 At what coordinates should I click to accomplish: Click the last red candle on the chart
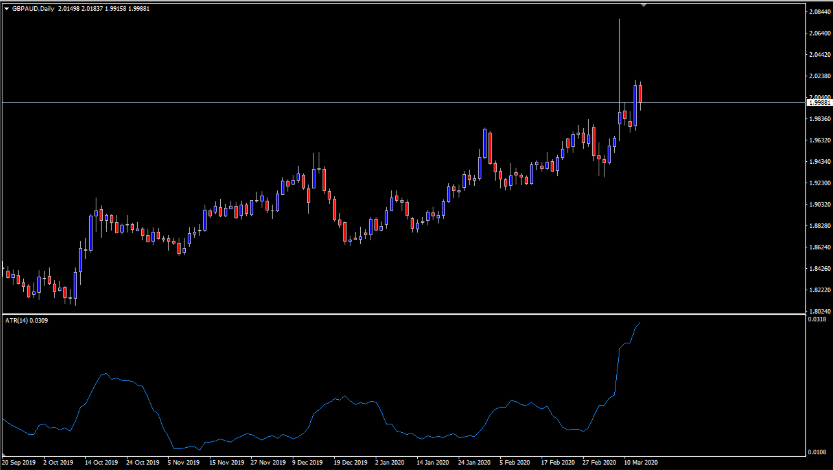click(x=640, y=95)
